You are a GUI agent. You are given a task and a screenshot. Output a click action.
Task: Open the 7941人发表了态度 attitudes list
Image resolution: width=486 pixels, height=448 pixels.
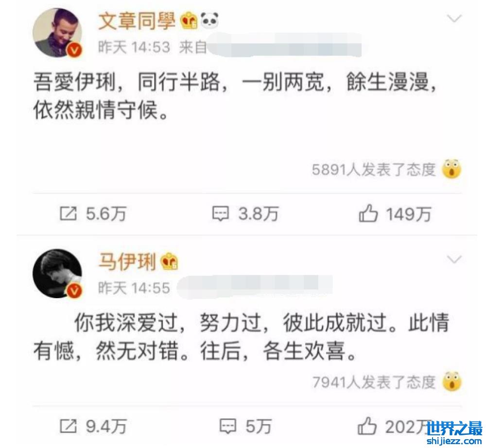[x=374, y=382]
